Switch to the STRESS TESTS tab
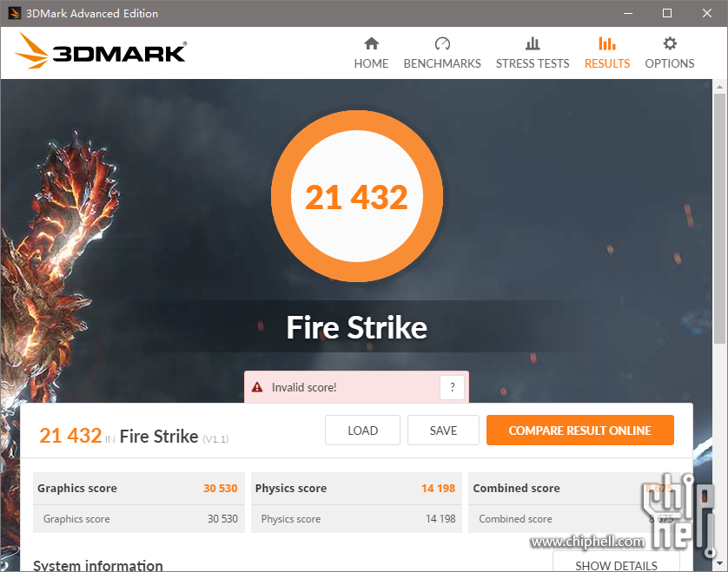 pos(532,63)
